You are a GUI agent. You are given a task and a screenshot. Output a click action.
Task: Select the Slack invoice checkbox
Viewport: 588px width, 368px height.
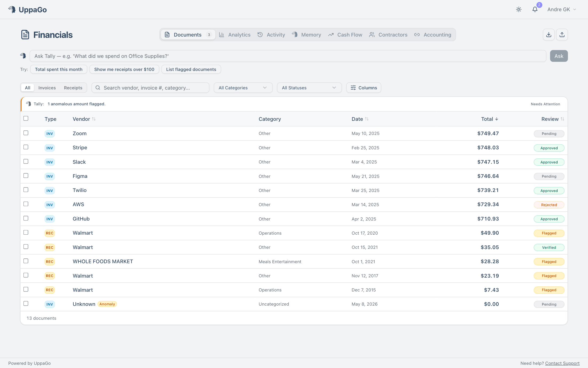26,161
